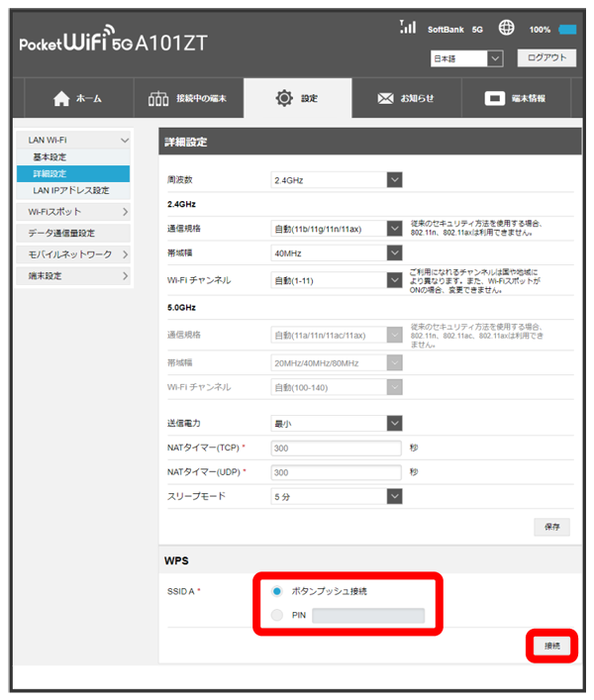This screenshot has height=700, width=594.
Task: Click the gear icon on 設定 tab
Action: (284, 98)
